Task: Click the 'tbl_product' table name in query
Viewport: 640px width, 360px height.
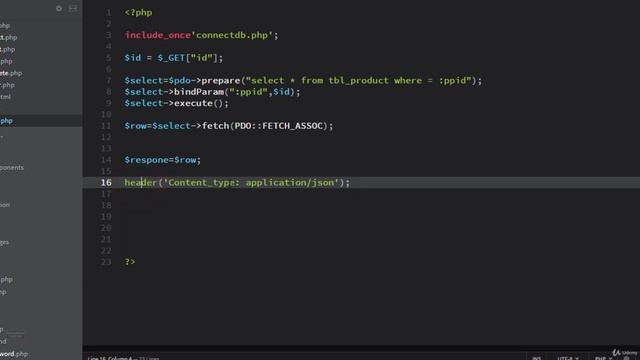Action: tap(358, 80)
